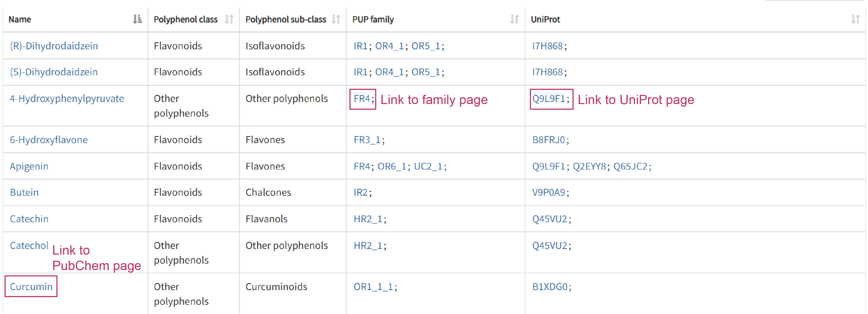Open IR2 family link for Butein
Screen dimensions: 868x314
click(x=360, y=192)
